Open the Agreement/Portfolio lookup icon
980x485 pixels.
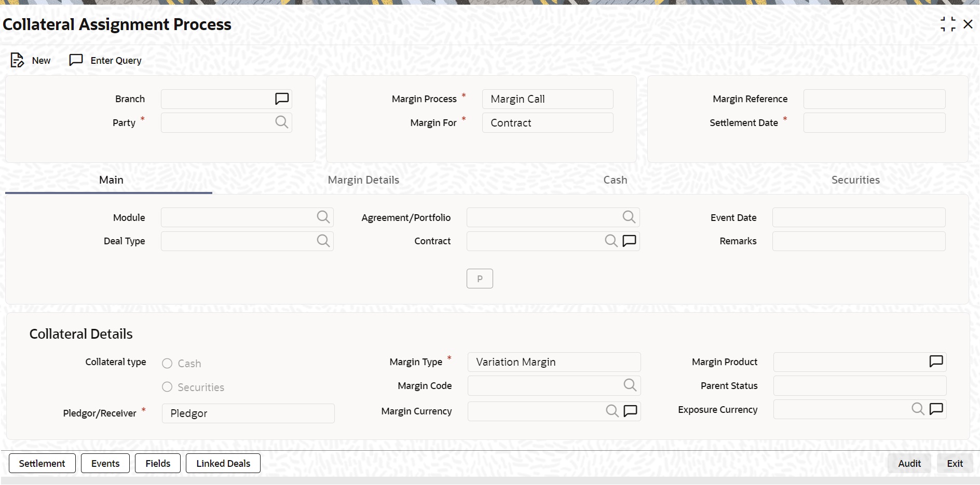point(630,217)
